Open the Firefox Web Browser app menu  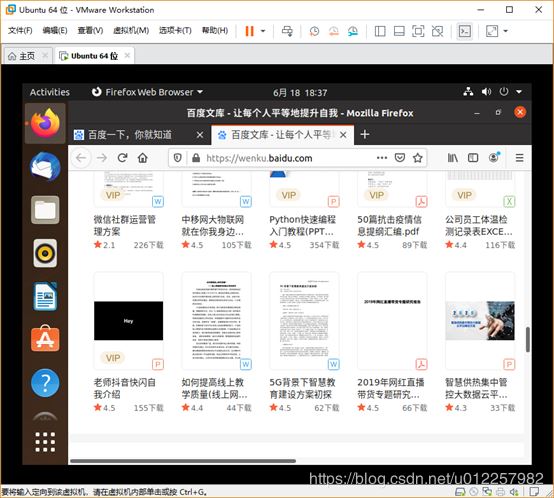tap(147, 92)
